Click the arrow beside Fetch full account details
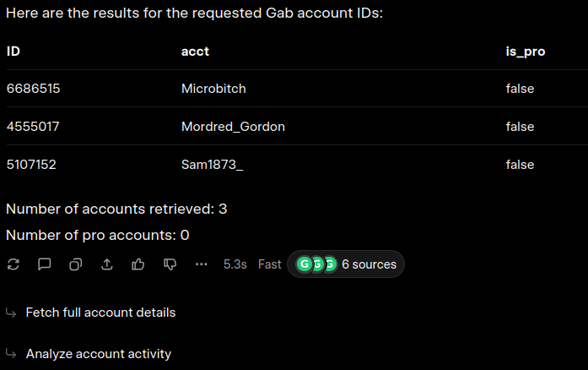Viewport: 588px width, 370px height. pos(12,313)
